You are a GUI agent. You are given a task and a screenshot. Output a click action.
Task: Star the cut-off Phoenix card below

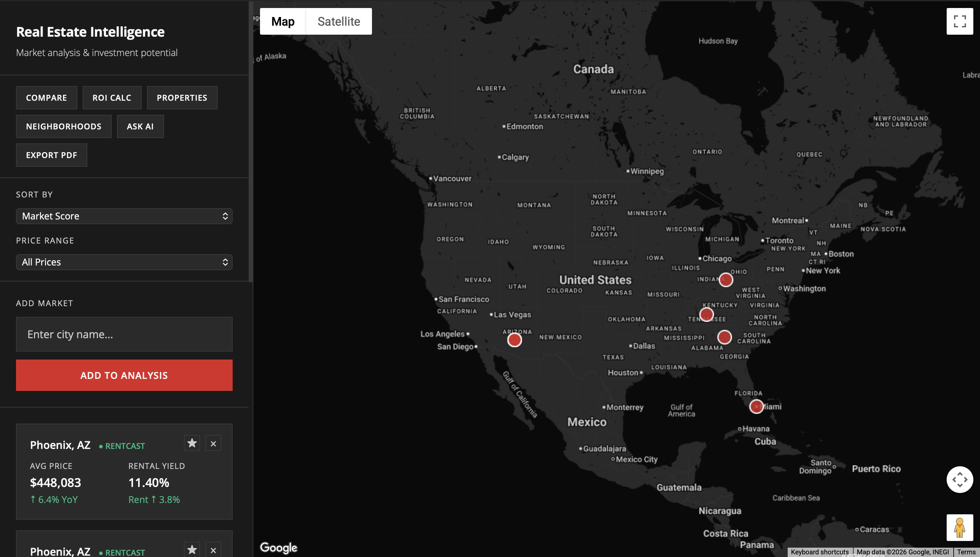coord(192,550)
